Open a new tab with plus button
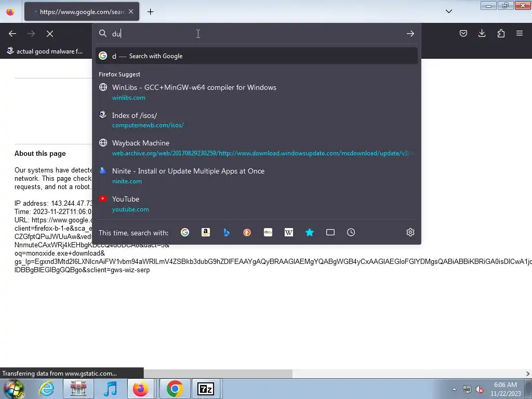Viewport: 532px width, 399px height. click(x=150, y=12)
